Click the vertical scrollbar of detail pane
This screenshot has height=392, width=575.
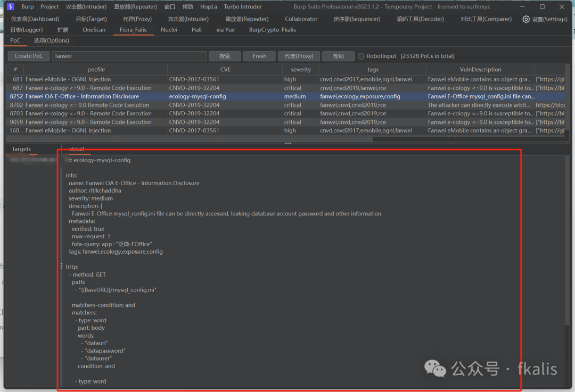coord(568,240)
